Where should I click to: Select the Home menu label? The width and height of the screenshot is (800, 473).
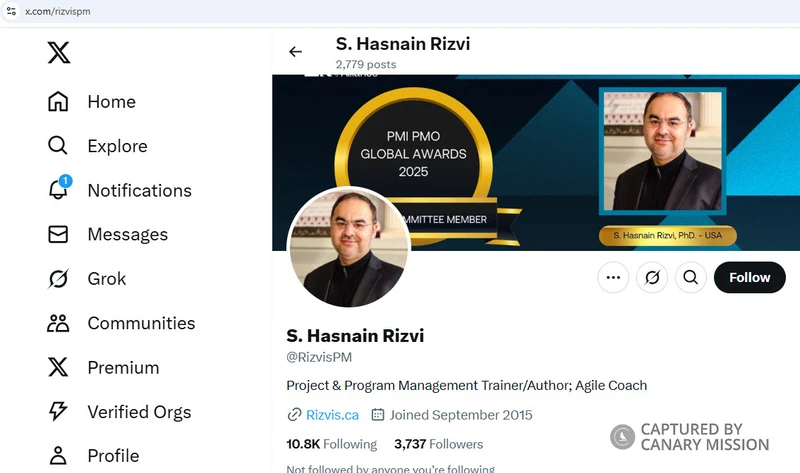point(112,102)
